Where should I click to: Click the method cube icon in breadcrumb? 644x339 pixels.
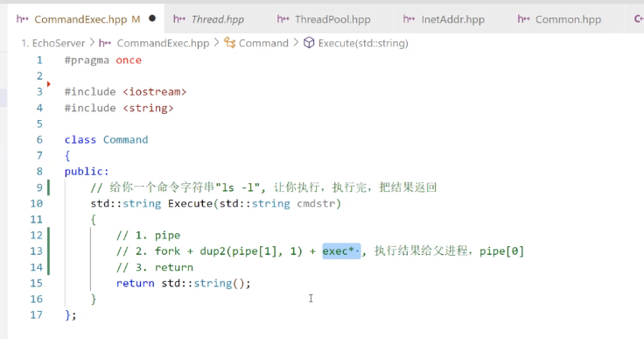pyautogui.click(x=309, y=43)
